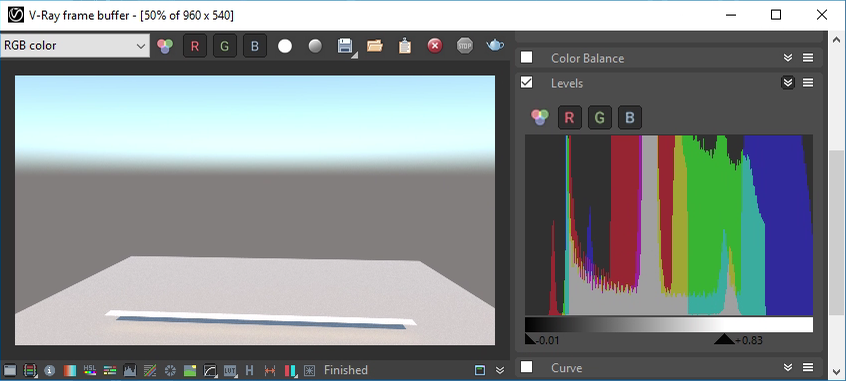
Task: Close the V-Ray frame buffer window
Action: 822,15
